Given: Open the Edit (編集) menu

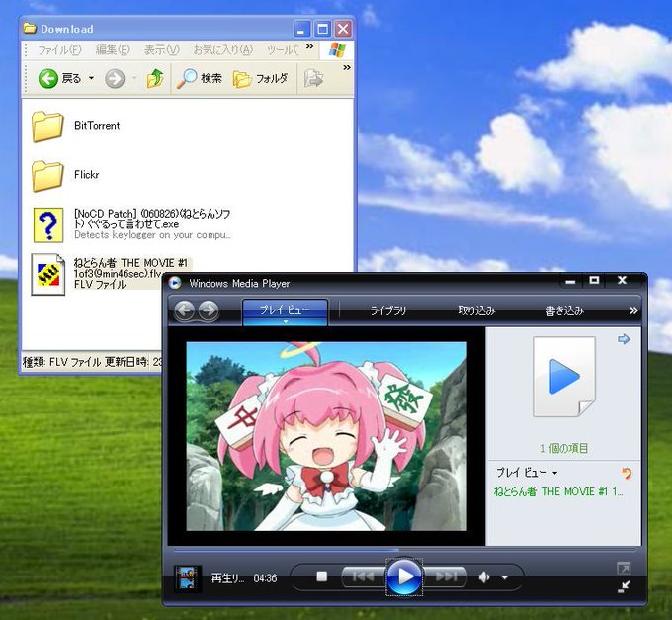Looking at the screenshot, I should point(113,50).
